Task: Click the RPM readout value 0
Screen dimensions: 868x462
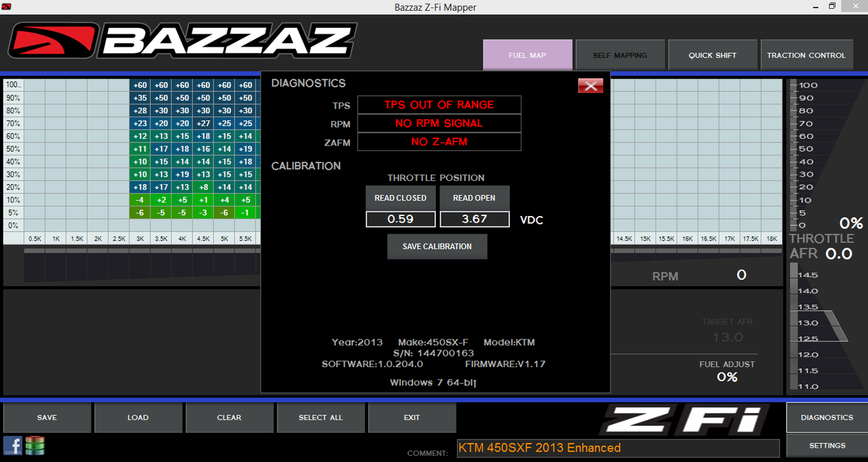Action: (x=741, y=275)
